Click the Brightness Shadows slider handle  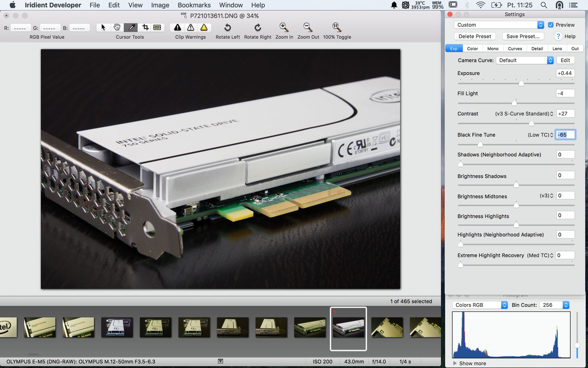(516, 185)
